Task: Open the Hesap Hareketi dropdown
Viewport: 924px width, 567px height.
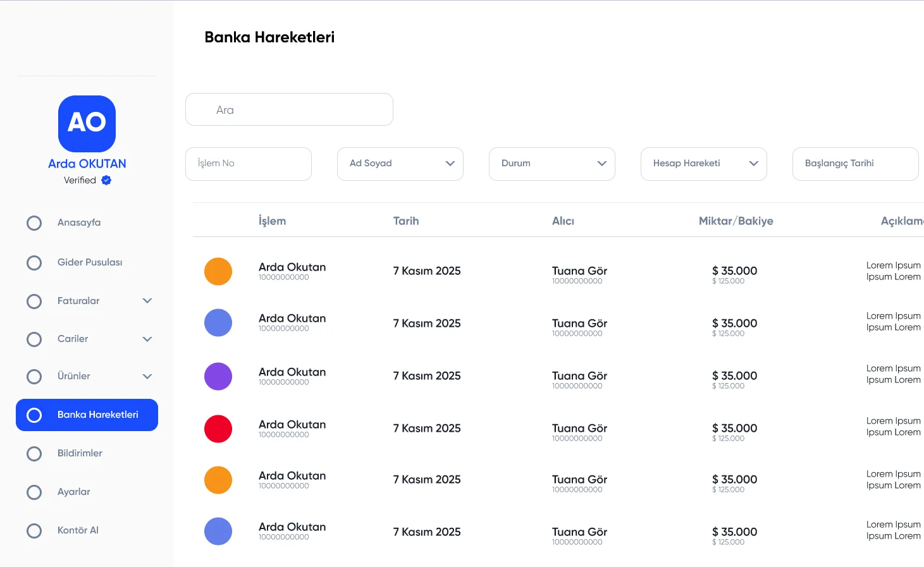Action: pyautogui.click(x=703, y=164)
